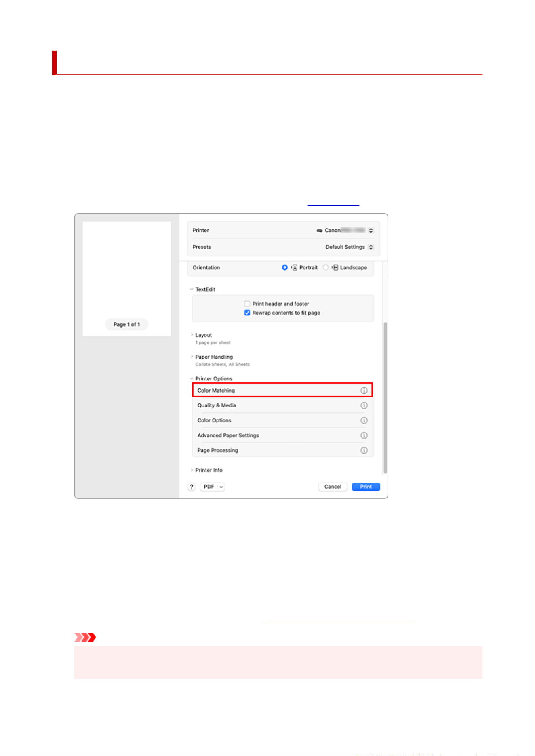535x756 pixels.
Task: Click the blue Print button
Action: tap(366, 487)
